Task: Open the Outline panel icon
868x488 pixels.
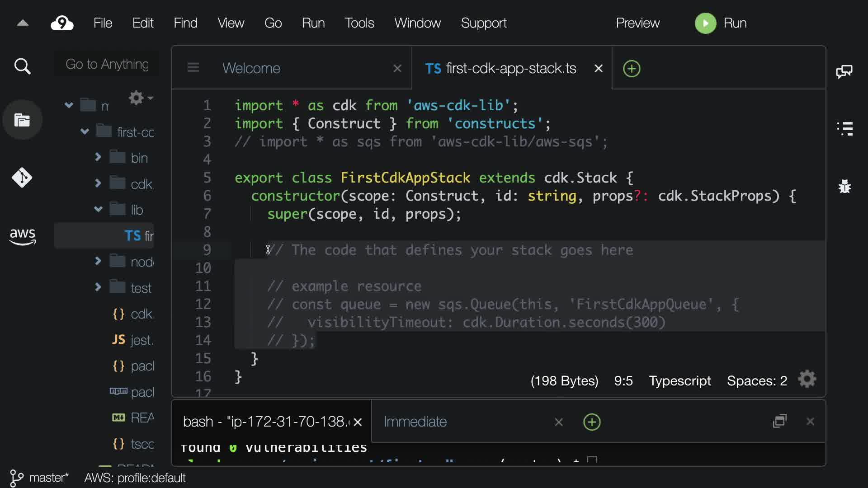Action: point(844,128)
